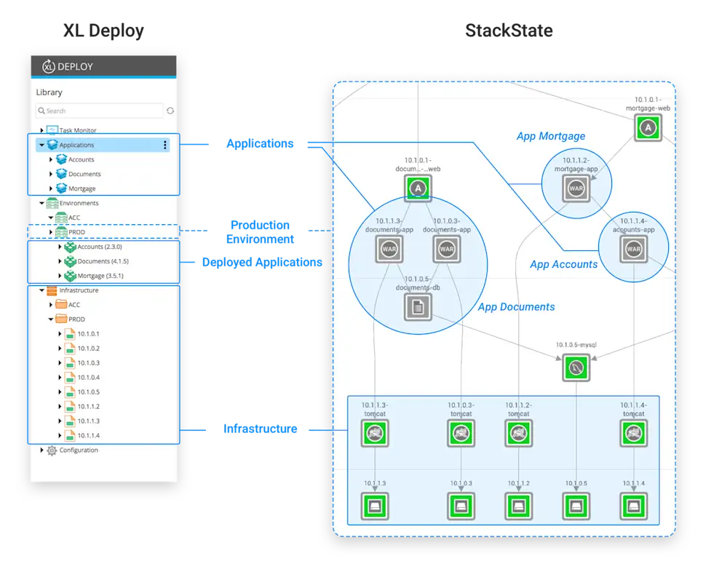
Task: Expand the Task Monitor entry
Action: (x=41, y=130)
